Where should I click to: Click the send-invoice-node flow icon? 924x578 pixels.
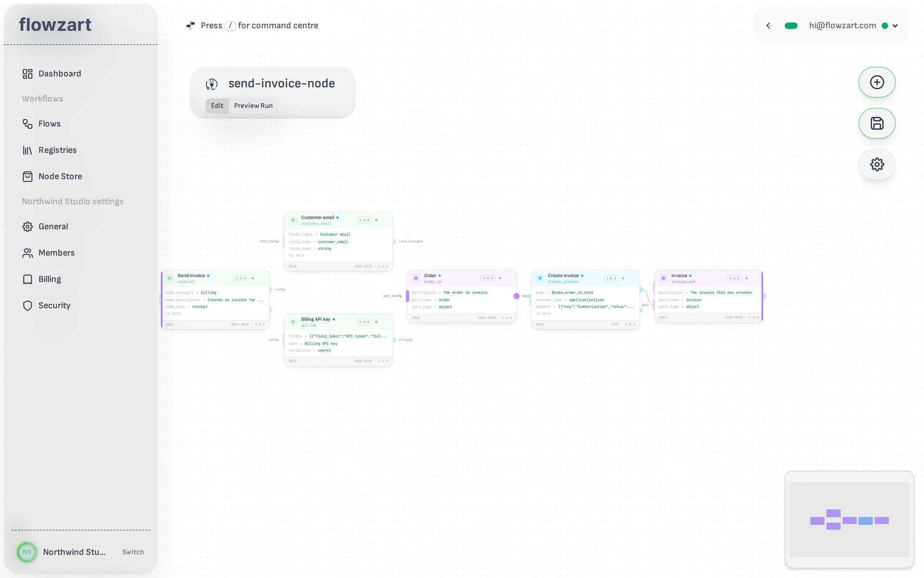coord(212,84)
